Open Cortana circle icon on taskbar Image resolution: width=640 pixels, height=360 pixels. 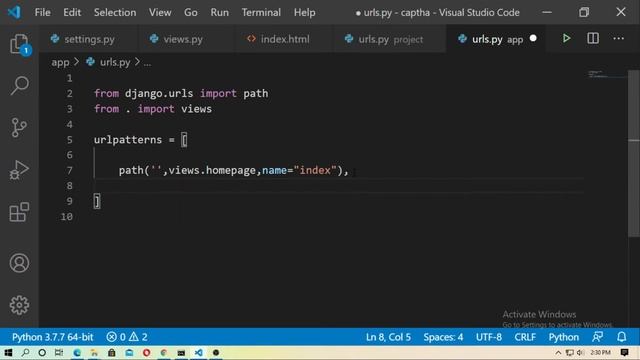(x=42, y=353)
